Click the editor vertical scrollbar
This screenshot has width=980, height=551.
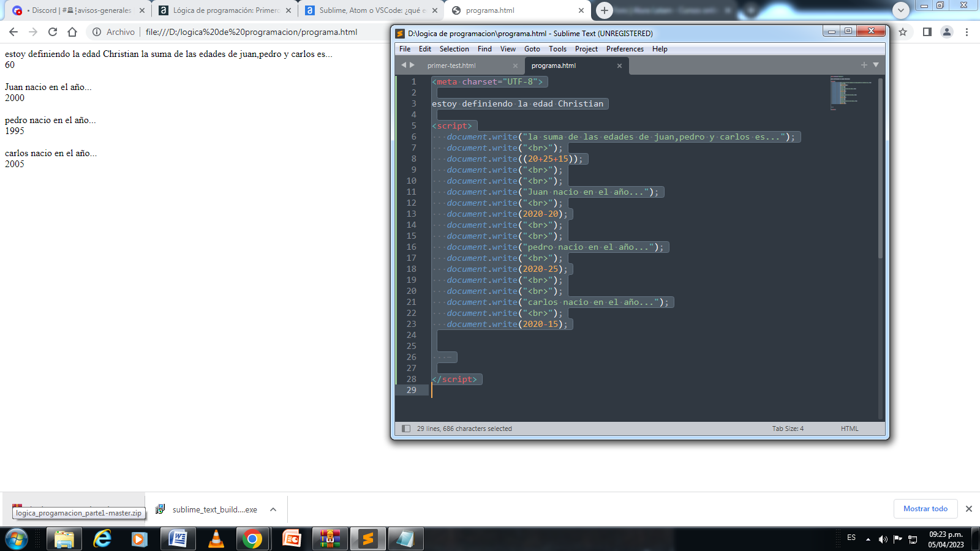click(881, 168)
